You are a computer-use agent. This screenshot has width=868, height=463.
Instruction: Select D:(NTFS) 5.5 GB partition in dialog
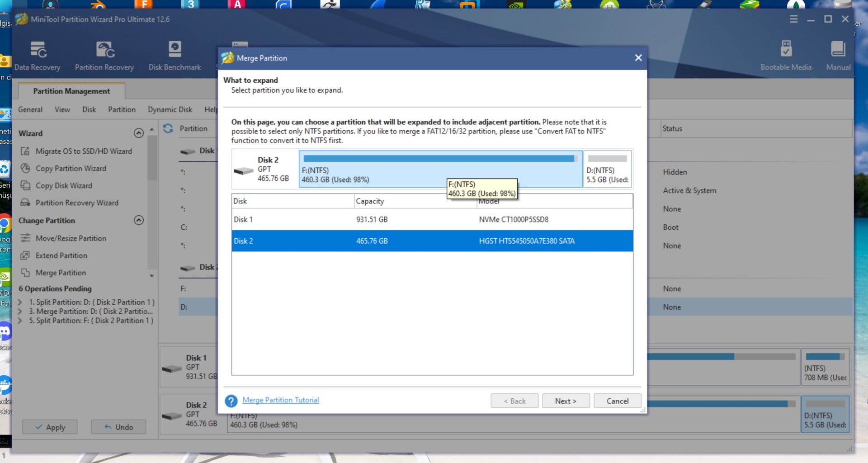click(608, 169)
